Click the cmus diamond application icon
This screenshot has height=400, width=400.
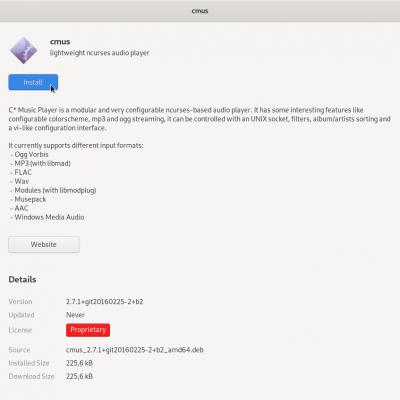click(23, 50)
